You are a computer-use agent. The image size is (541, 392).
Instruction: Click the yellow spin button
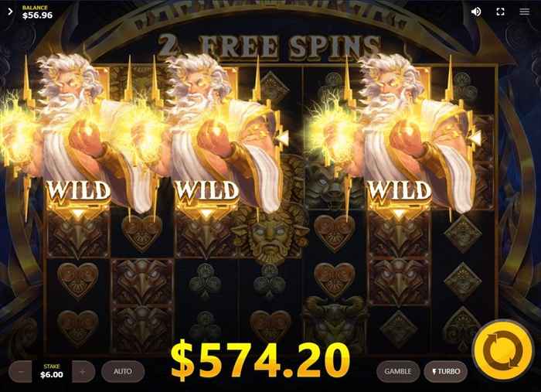coord(502,351)
